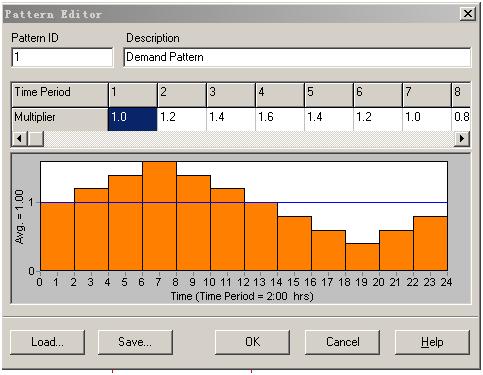
Task: Close the Pattern Editor dialog
Action: pyautogui.click(x=468, y=14)
